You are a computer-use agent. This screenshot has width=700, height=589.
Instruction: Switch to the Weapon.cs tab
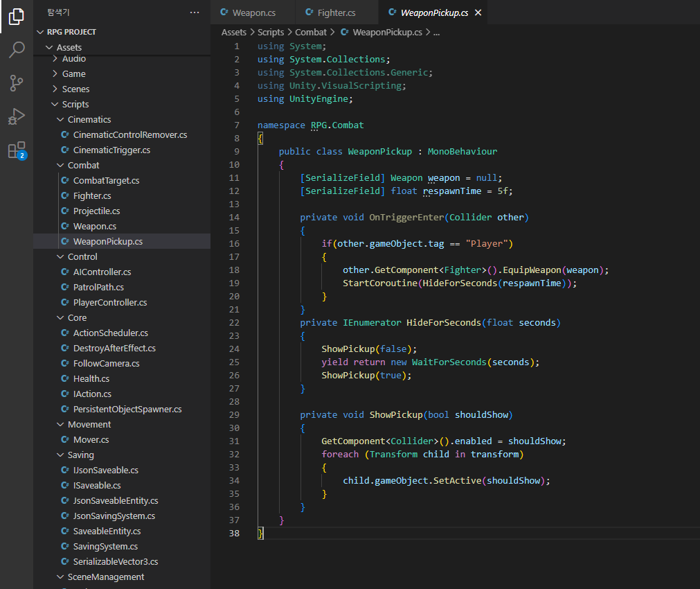click(252, 12)
